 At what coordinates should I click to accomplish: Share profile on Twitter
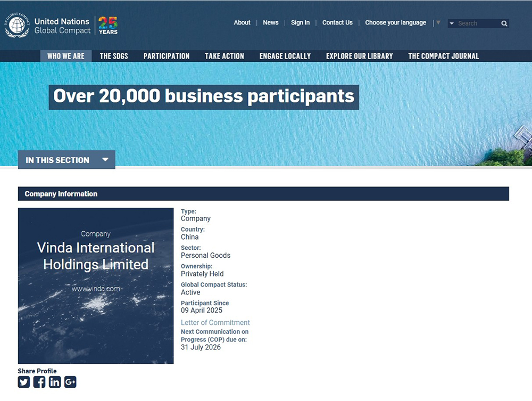[24, 382]
